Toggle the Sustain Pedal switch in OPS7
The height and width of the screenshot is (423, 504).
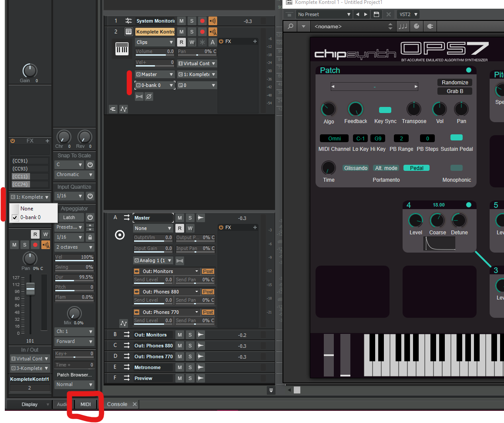pos(457,137)
